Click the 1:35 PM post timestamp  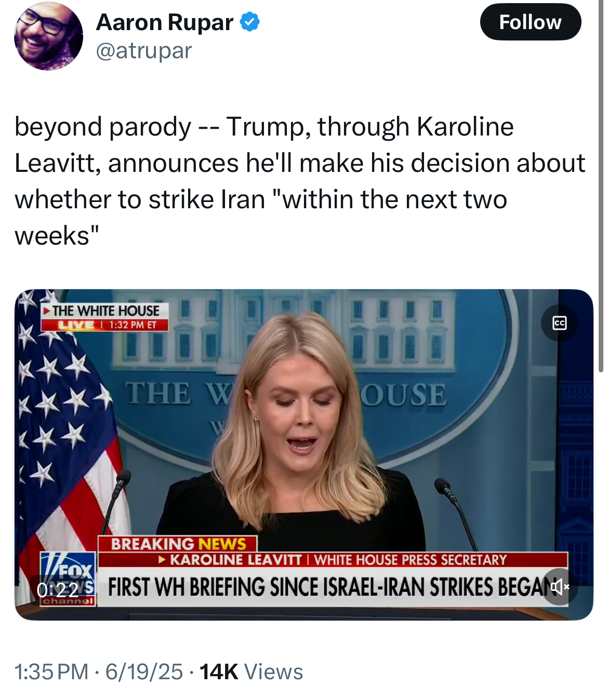click(51, 671)
